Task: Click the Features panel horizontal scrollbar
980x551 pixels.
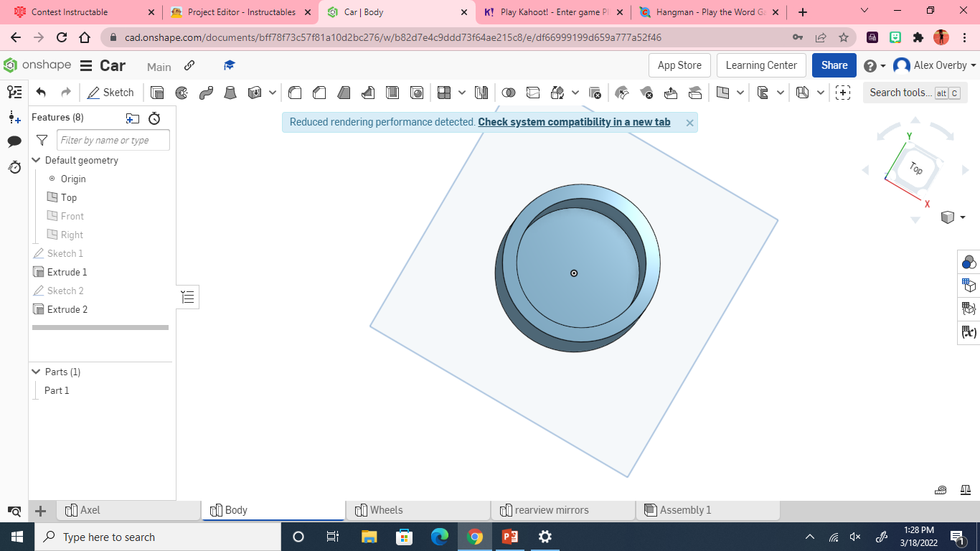Action: point(100,328)
